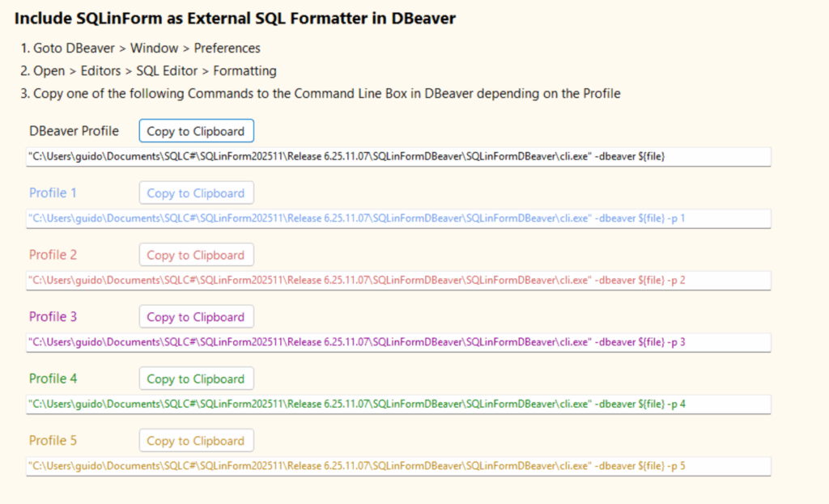Click the purple Profile 3 label
Screen dimensions: 829x504
[53, 317]
